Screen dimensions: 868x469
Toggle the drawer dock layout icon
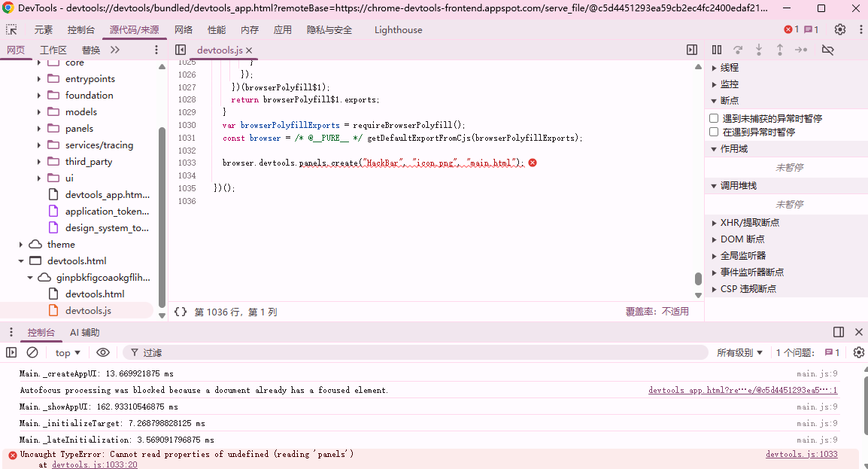point(839,332)
